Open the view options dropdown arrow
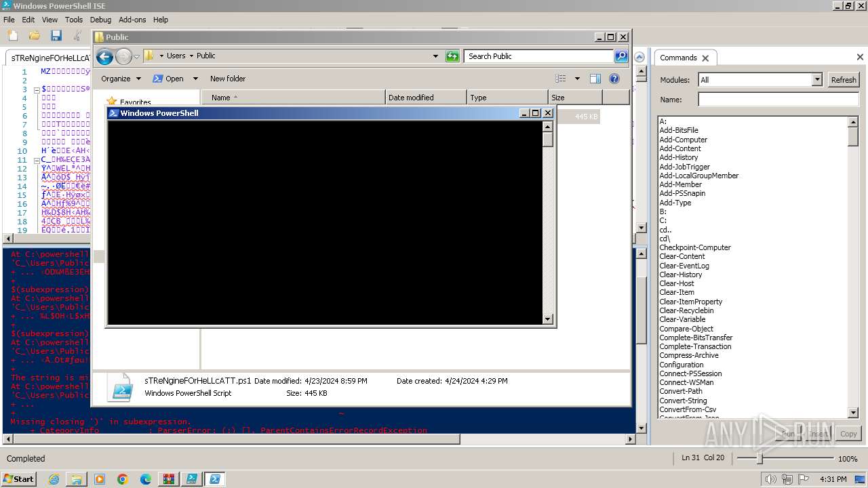Image resolution: width=868 pixels, height=488 pixels. [x=577, y=79]
